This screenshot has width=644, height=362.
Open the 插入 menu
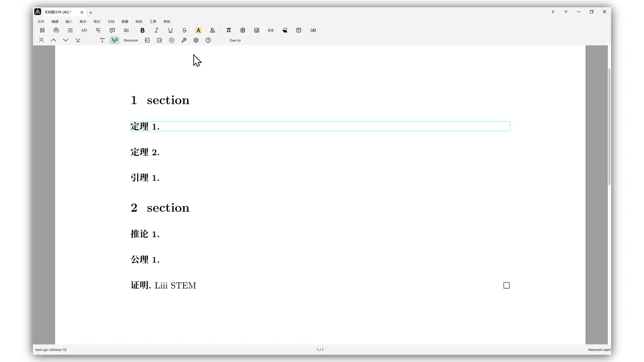click(x=69, y=21)
